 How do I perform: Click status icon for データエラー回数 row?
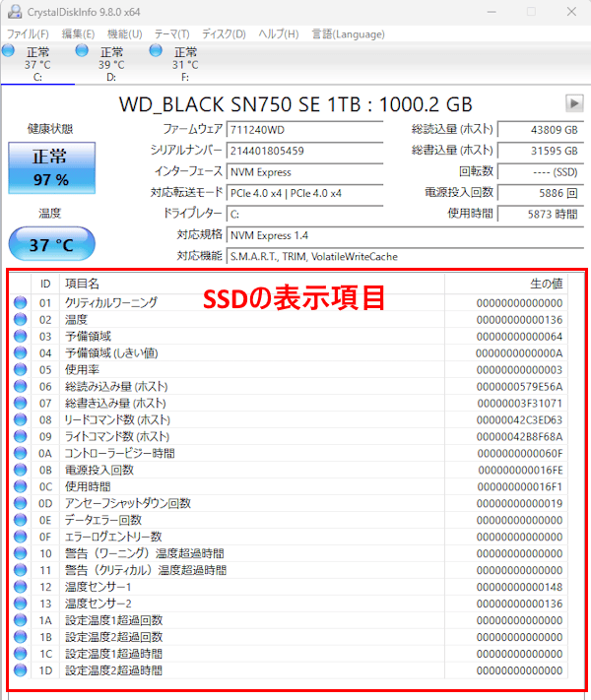tap(20, 520)
